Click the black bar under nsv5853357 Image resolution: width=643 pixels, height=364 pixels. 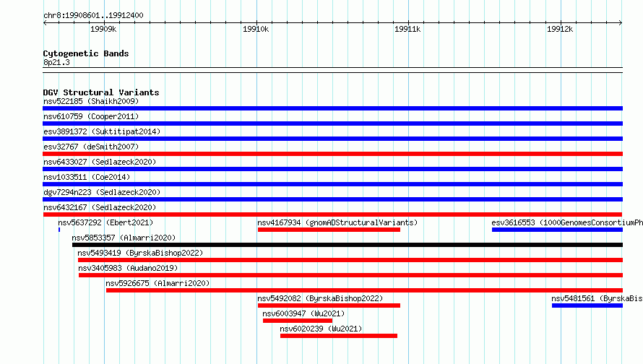coord(348,245)
